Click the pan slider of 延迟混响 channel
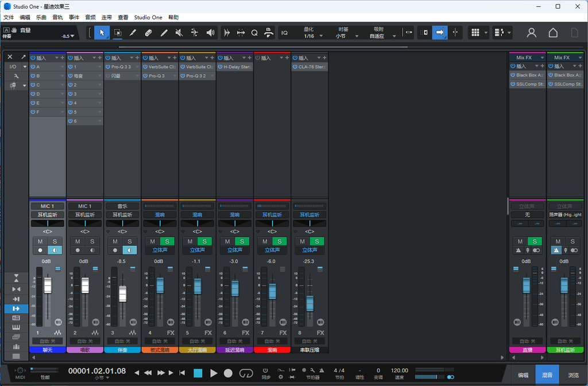Viewport: 588px width, 386px height. click(235, 223)
